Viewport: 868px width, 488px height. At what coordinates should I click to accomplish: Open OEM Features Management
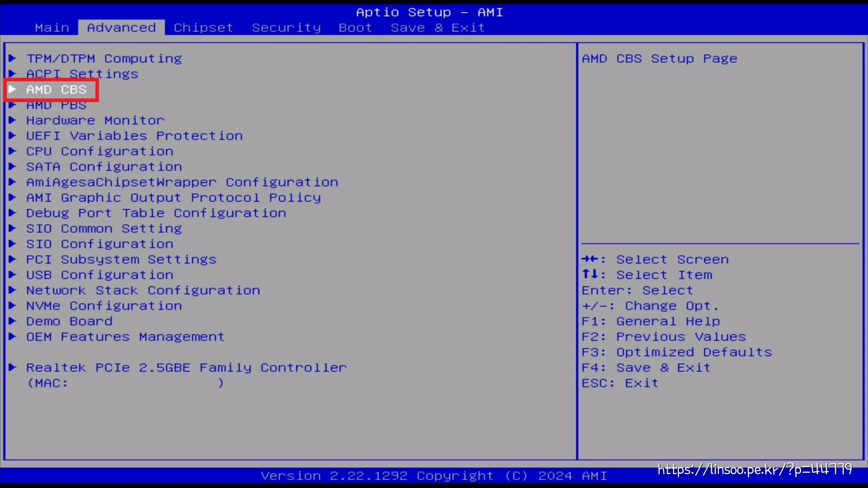(126, 337)
